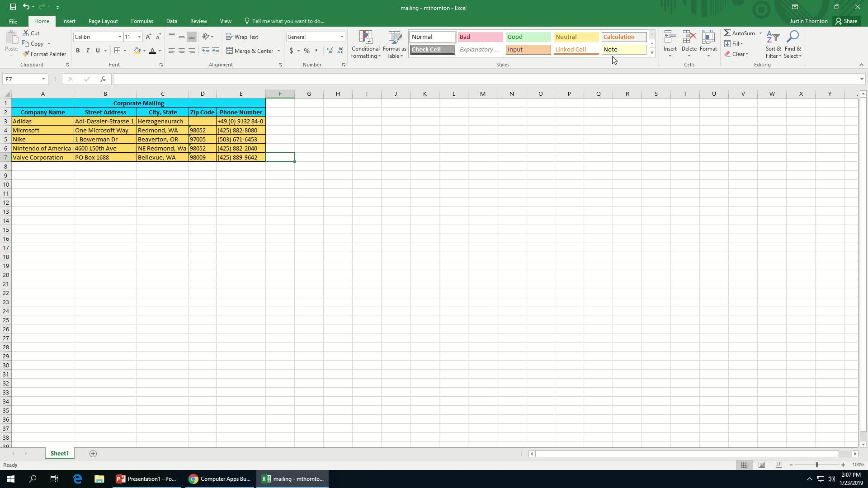The image size is (868, 488).
Task: Increase font size with the large A icon
Action: tap(148, 37)
